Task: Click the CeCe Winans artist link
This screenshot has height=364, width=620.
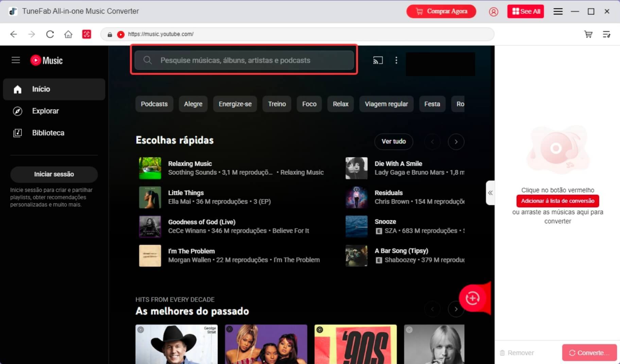Action: [187, 231]
